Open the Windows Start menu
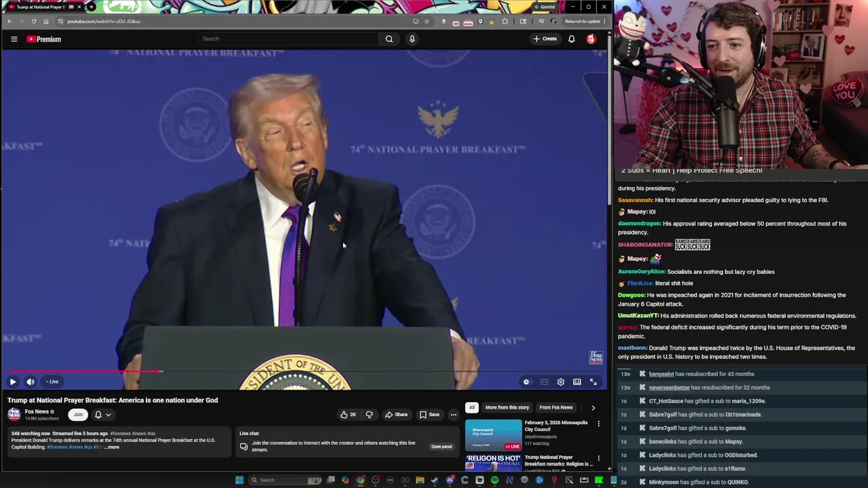 coord(239,480)
